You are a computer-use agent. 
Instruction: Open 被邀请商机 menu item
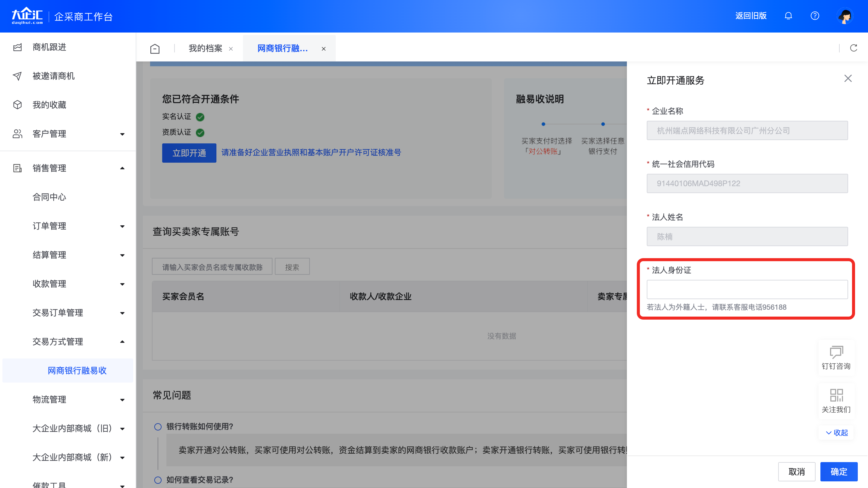54,76
